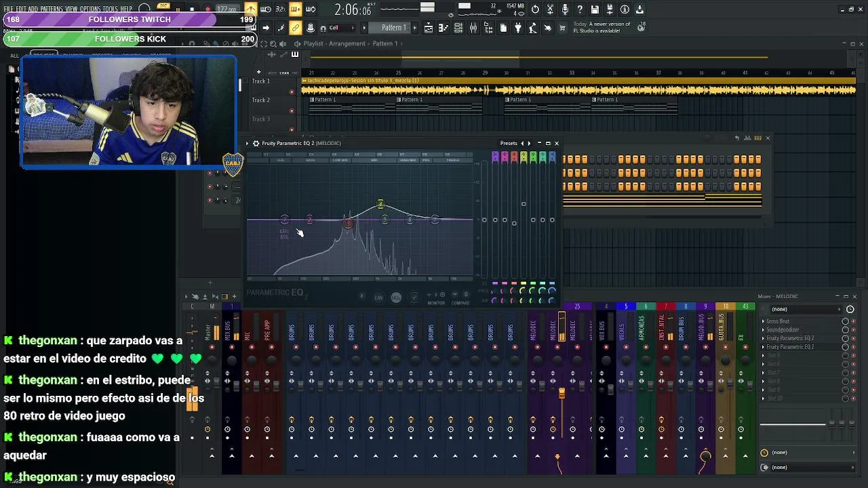Select EQ band 4 node on the curve
Image resolution: width=868 pixels, height=488 pixels.
pos(380,204)
